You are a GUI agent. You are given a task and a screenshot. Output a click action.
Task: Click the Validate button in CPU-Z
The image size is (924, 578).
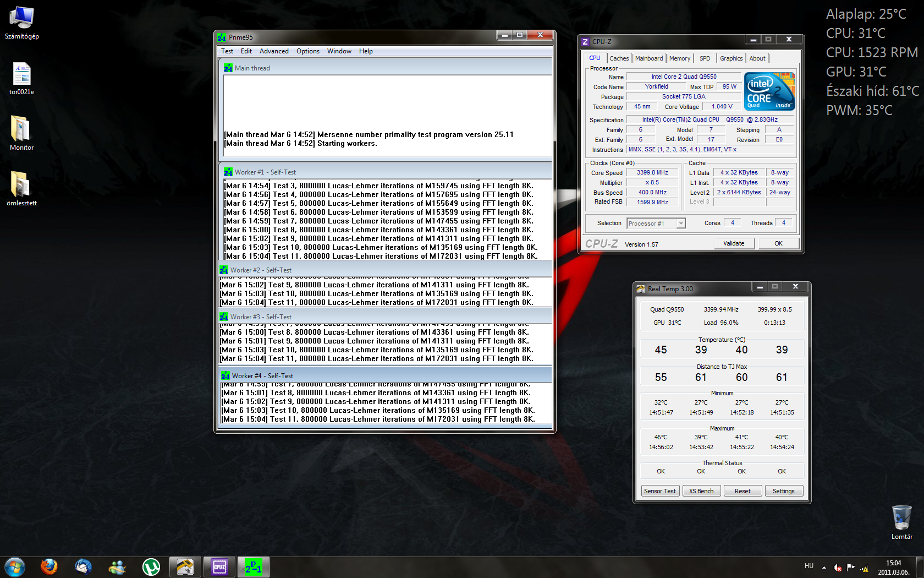tap(734, 243)
